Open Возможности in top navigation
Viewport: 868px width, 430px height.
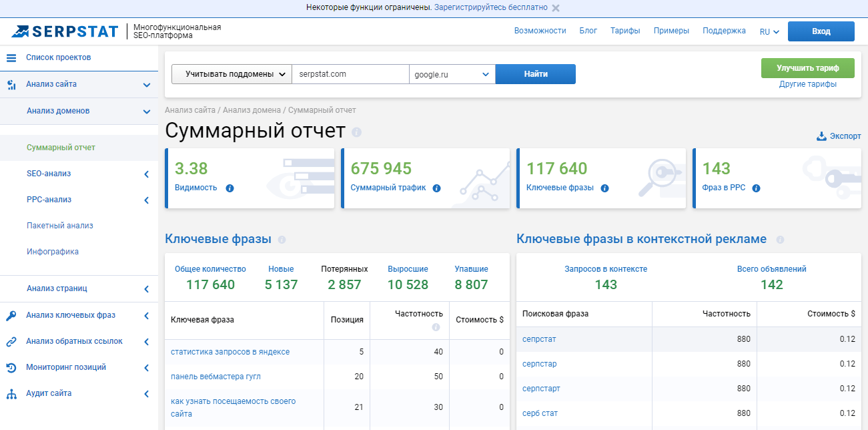(540, 31)
